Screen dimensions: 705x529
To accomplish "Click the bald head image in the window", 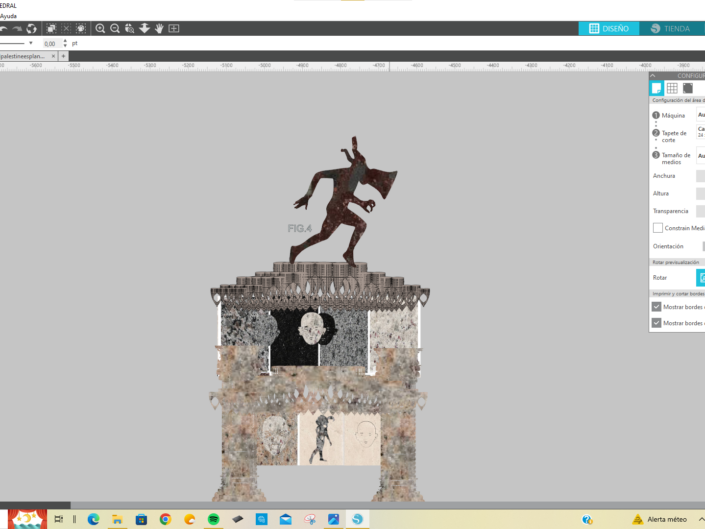I will [x=312, y=329].
